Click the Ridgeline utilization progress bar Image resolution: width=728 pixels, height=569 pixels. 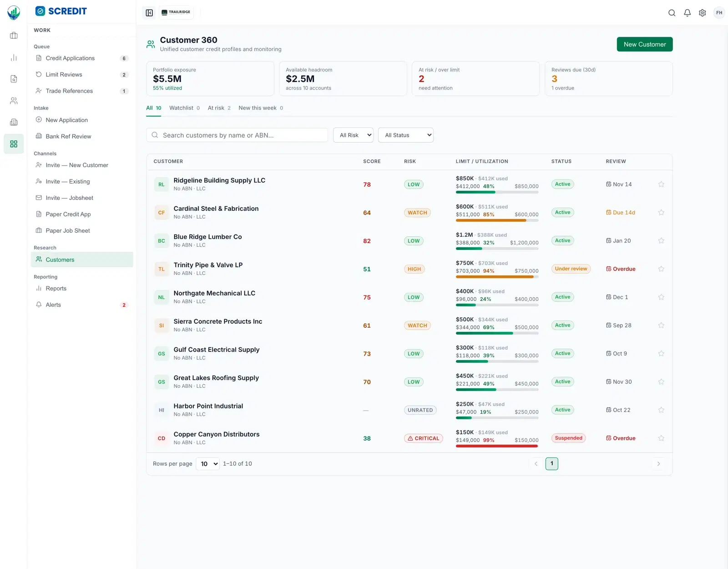(x=497, y=192)
